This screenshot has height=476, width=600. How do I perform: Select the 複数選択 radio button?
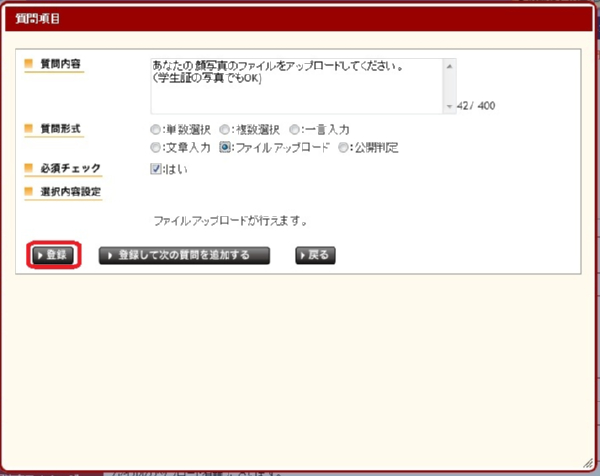click(x=226, y=129)
